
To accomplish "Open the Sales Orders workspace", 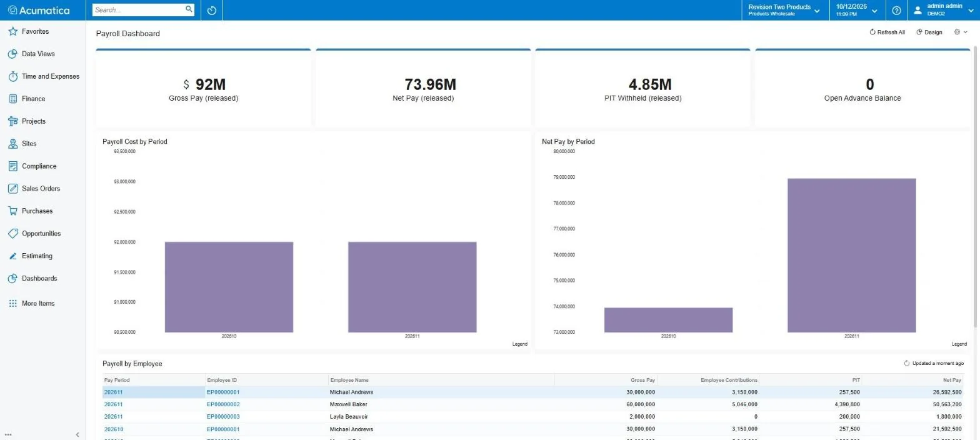I will click(x=42, y=188).
